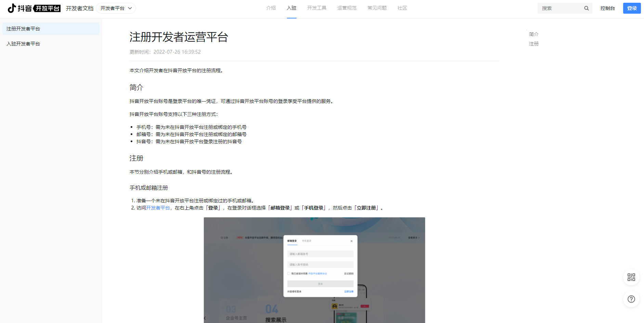Image resolution: width=644 pixels, height=323 pixels.
Task: Open the 介绍 nav tab
Action: [x=271, y=8]
